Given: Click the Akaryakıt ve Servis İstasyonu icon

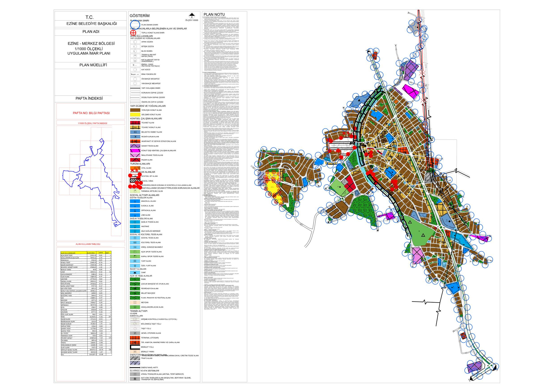Looking at the screenshot, I should [x=135, y=141].
